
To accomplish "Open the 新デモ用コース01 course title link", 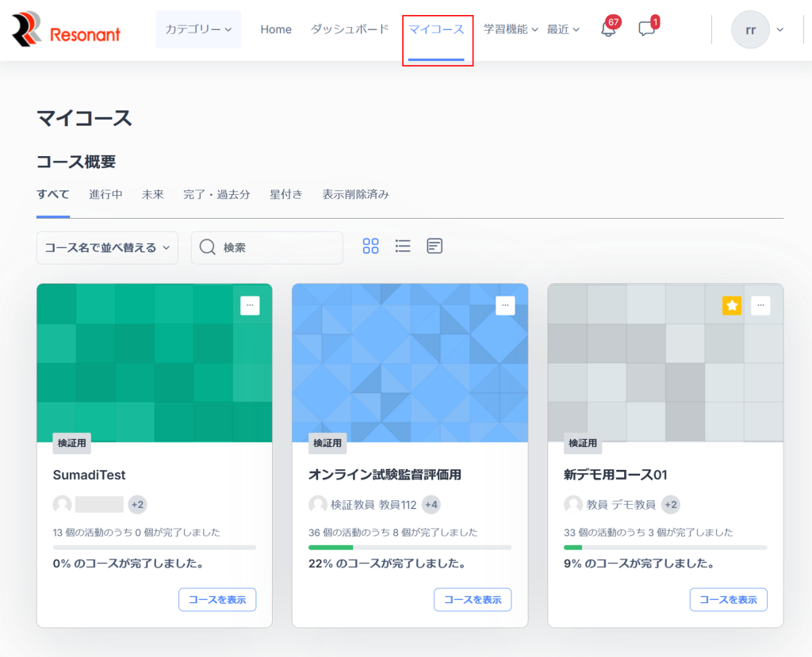I will (615, 475).
